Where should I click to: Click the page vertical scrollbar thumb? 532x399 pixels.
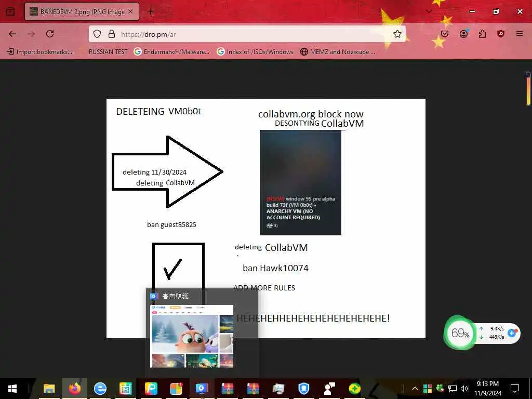(528, 89)
